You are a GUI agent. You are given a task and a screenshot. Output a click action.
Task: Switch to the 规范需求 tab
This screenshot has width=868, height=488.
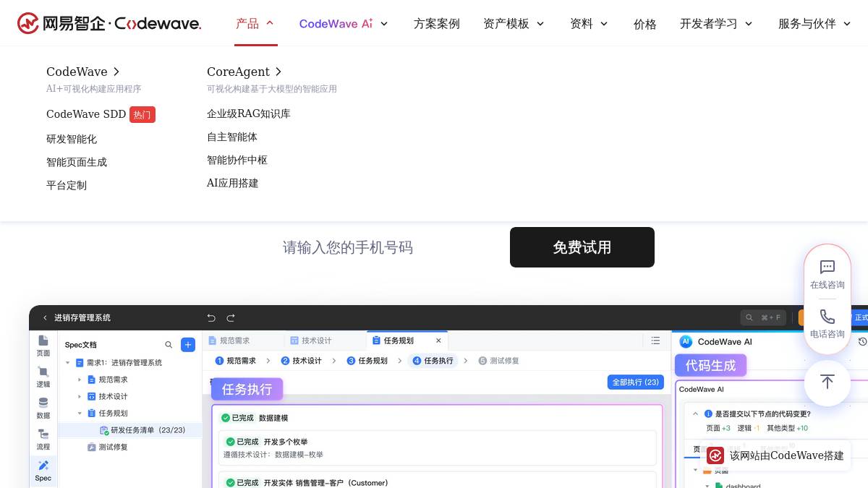click(x=229, y=341)
